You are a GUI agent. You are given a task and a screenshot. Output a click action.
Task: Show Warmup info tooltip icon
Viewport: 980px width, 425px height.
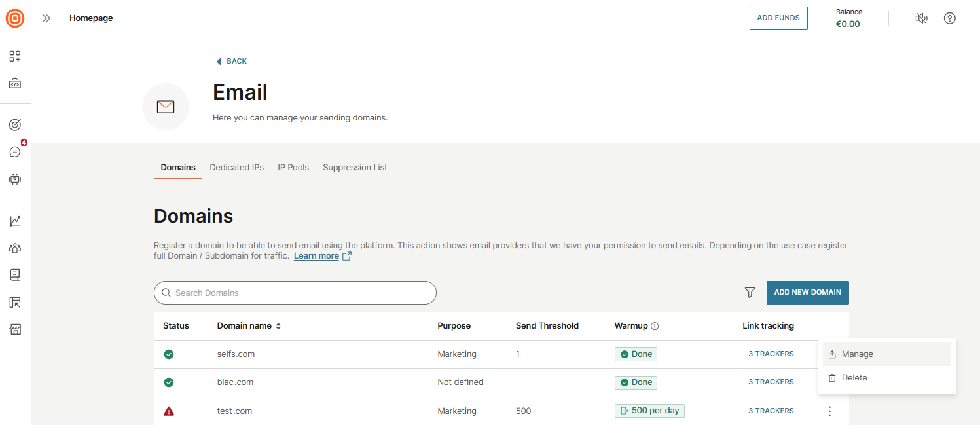point(655,325)
